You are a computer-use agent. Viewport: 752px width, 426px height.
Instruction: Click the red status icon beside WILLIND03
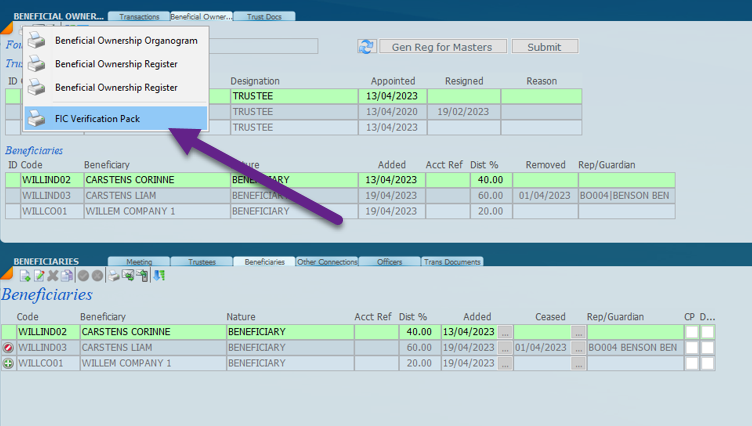pos(8,348)
